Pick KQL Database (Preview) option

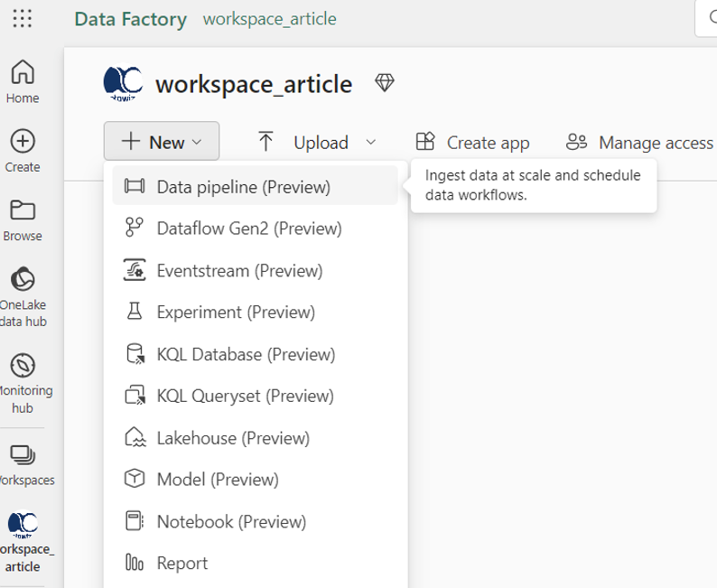click(246, 354)
